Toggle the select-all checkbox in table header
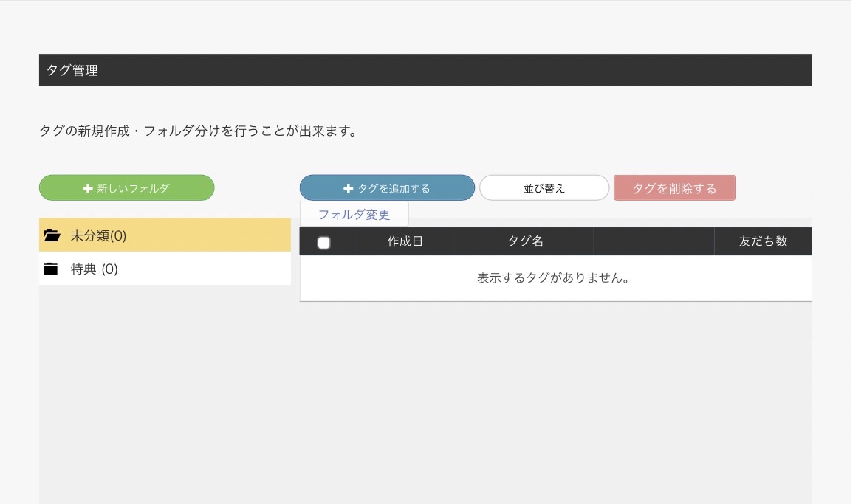The height and width of the screenshot is (504, 864). click(324, 242)
